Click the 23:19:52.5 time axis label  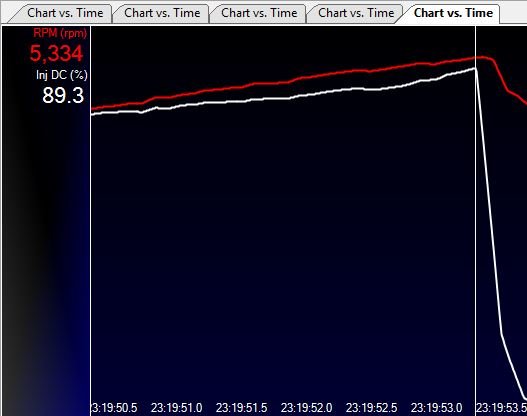pyautogui.click(x=371, y=408)
